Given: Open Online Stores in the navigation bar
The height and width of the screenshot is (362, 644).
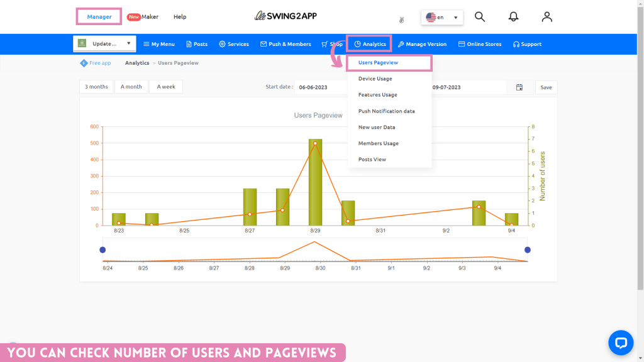Looking at the screenshot, I should [x=480, y=44].
